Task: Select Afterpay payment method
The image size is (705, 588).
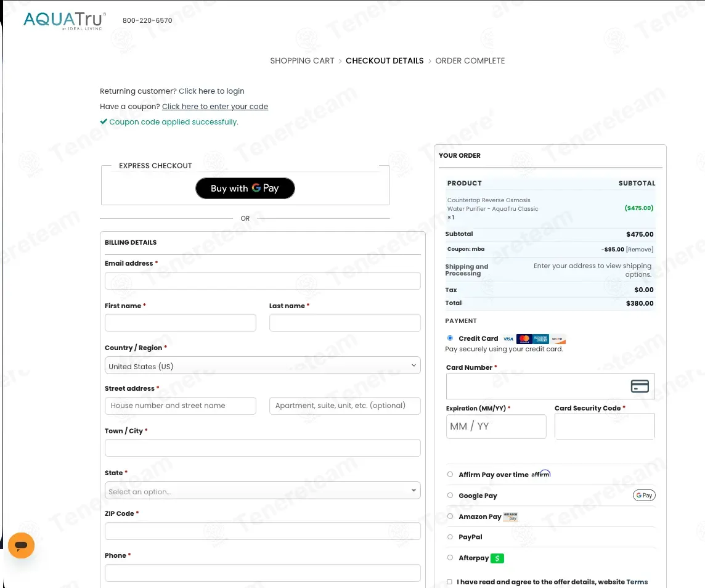Action: [450, 557]
